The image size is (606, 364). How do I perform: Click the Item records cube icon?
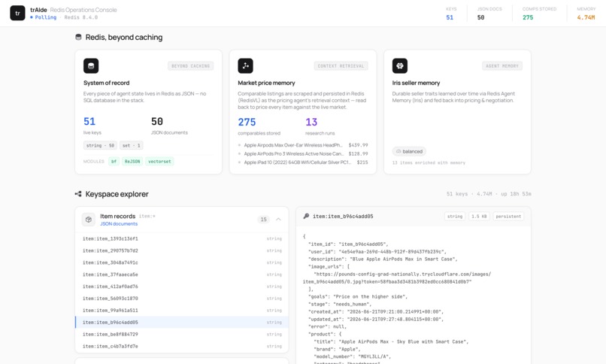coord(89,220)
